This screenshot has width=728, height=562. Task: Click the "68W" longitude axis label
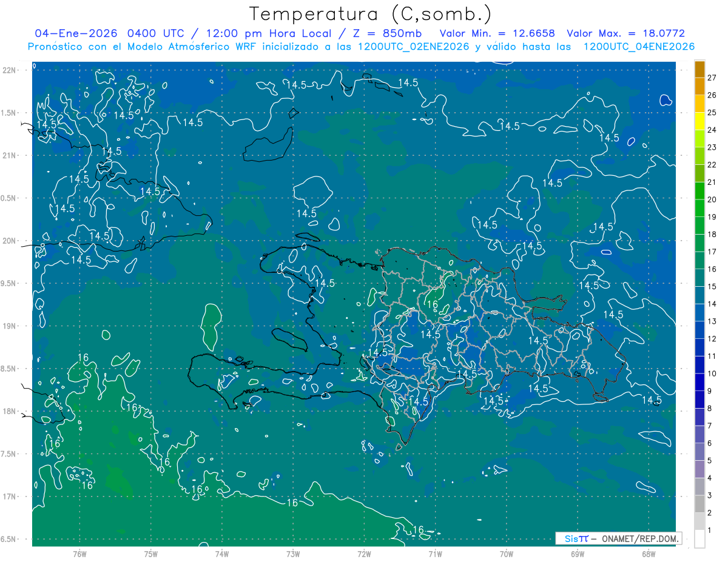648,554
